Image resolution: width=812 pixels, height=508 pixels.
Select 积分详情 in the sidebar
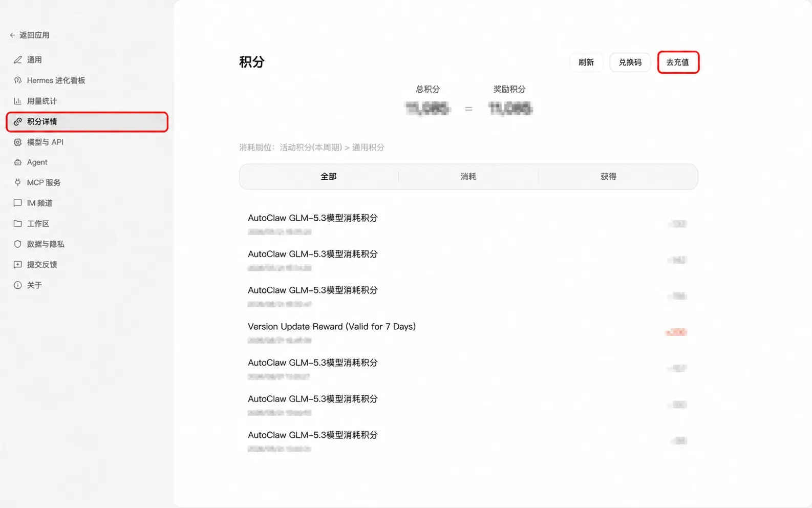point(87,122)
